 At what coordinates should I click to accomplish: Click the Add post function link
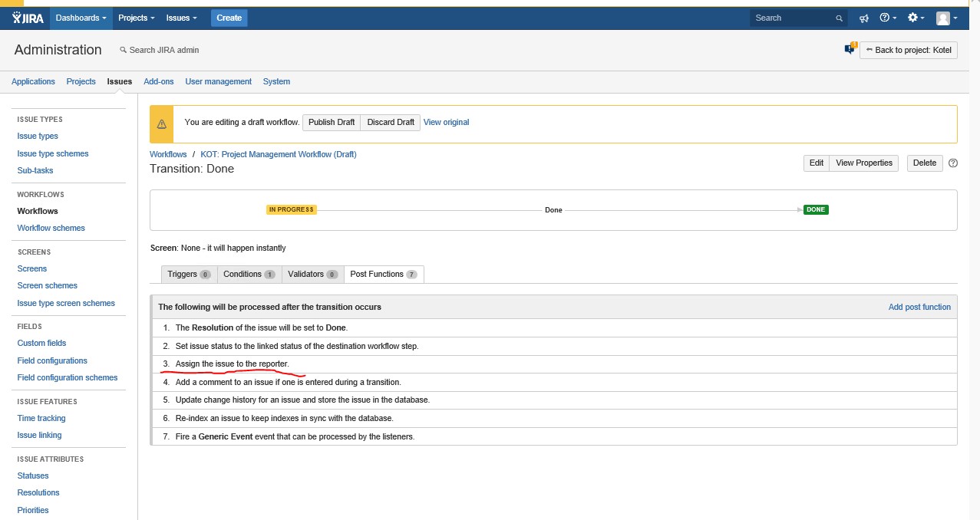919,307
